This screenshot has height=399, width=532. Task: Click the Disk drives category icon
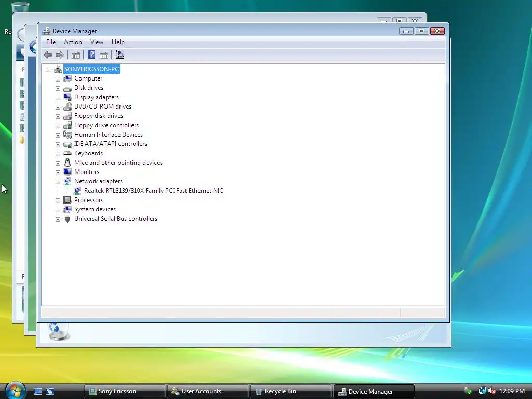(68, 88)
